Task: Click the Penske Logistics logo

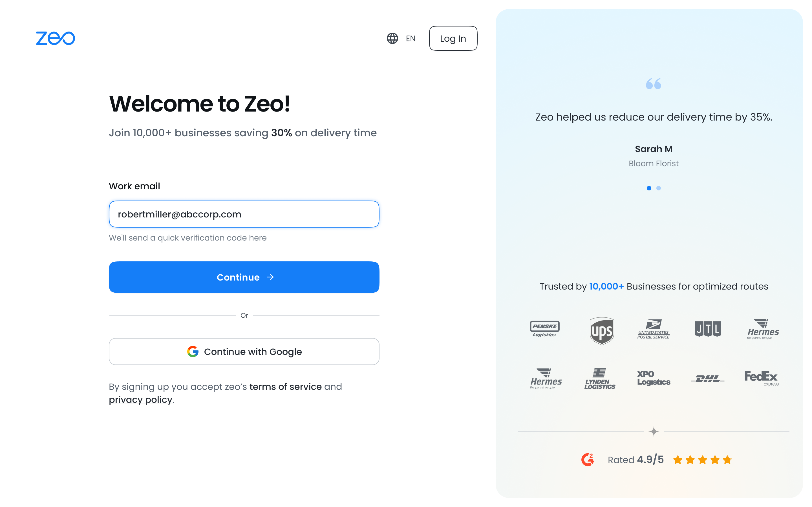Action: [544, 329]
